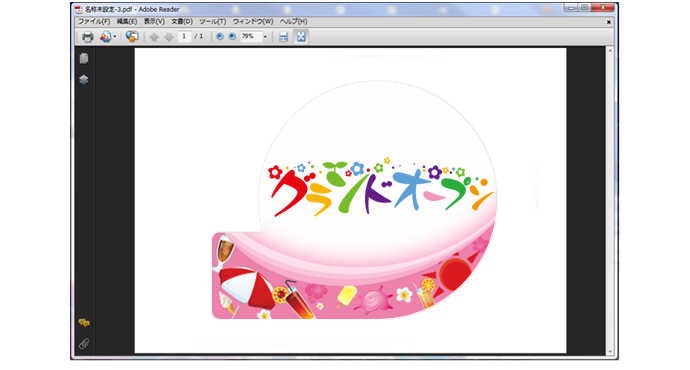Expand the zoom percentage dropdown arrow
The height and width of the screenshot is (370, 690).
tap(265, 37)
